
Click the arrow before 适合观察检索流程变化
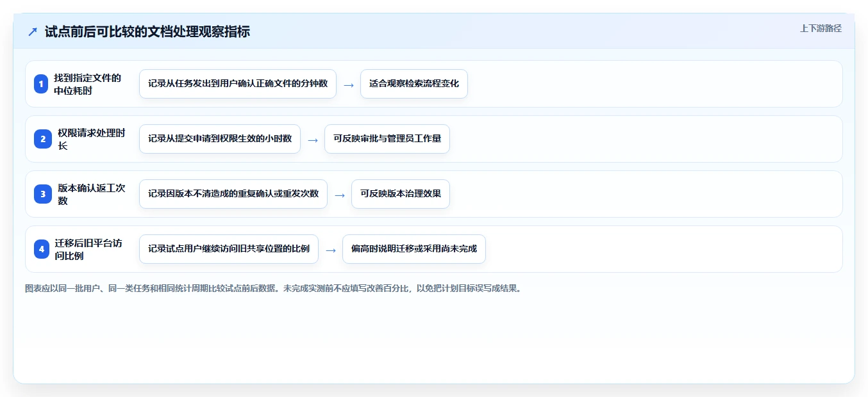[x=349, y=85]
